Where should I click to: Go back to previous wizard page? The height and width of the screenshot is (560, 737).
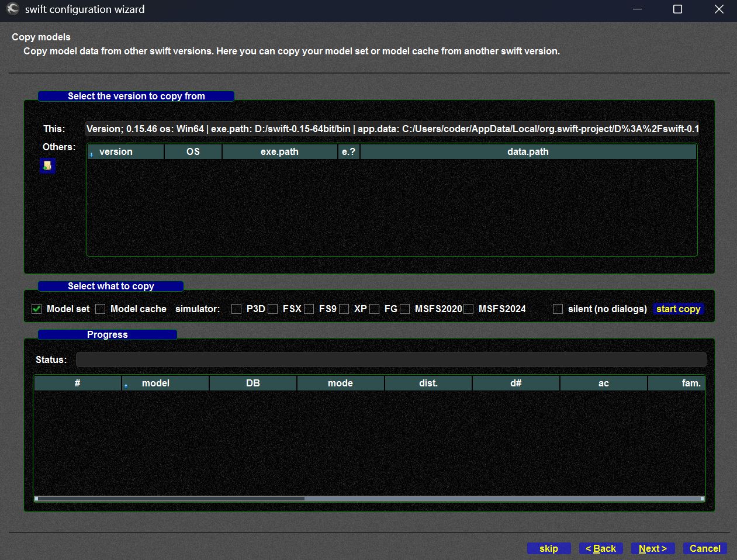click(x=601, y=548)
